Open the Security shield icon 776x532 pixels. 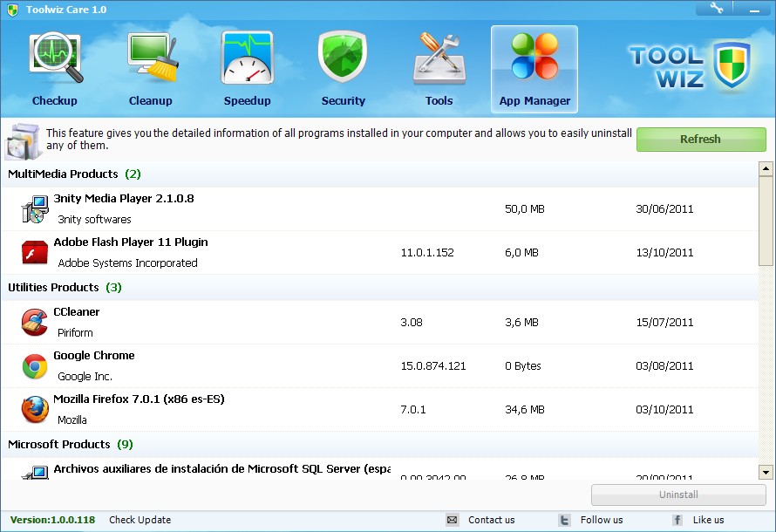343,57
